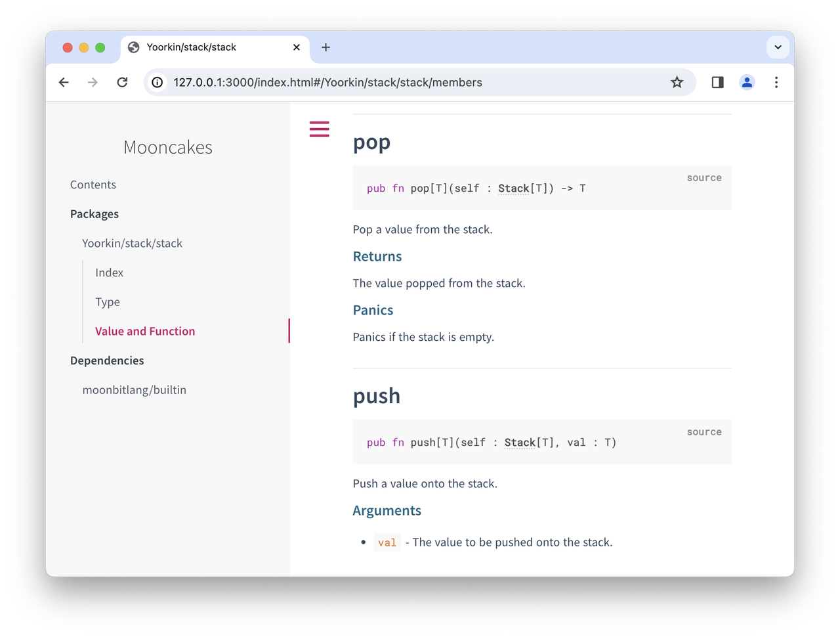Click the source link for pop
Screen dimensions: 840x637
click(704, 178)
